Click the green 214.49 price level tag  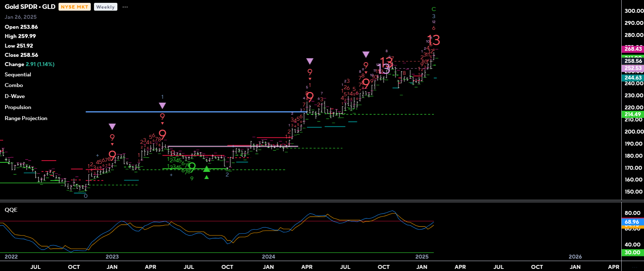coord(633,114)
